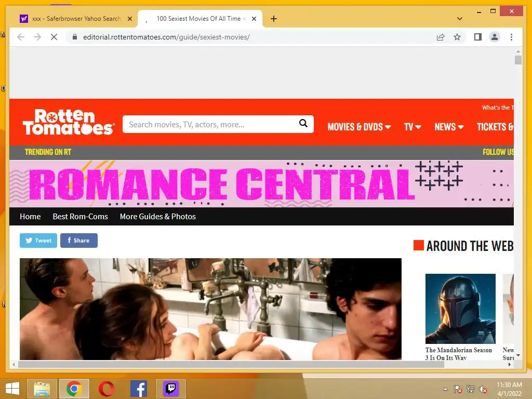Screen dimensions: 532x399
Task: Click the Around the Web heading
Action: coord(470,246)
